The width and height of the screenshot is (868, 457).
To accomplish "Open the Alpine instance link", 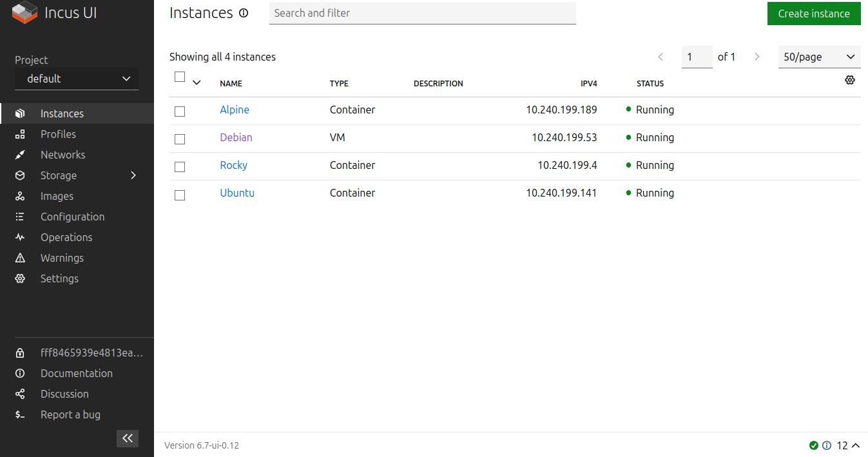I will [235, 110].
